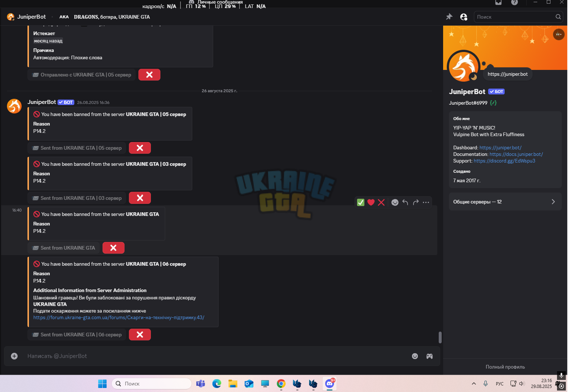Open Outlook from taskbar
Image resolution: width=568 pixels, height=392 pixels.
(x=249, y=384)
